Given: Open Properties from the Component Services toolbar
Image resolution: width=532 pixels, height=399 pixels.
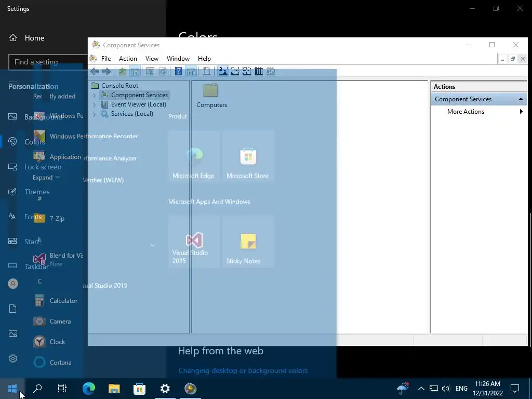Looking at the screenshot, I should click(150, 71).
